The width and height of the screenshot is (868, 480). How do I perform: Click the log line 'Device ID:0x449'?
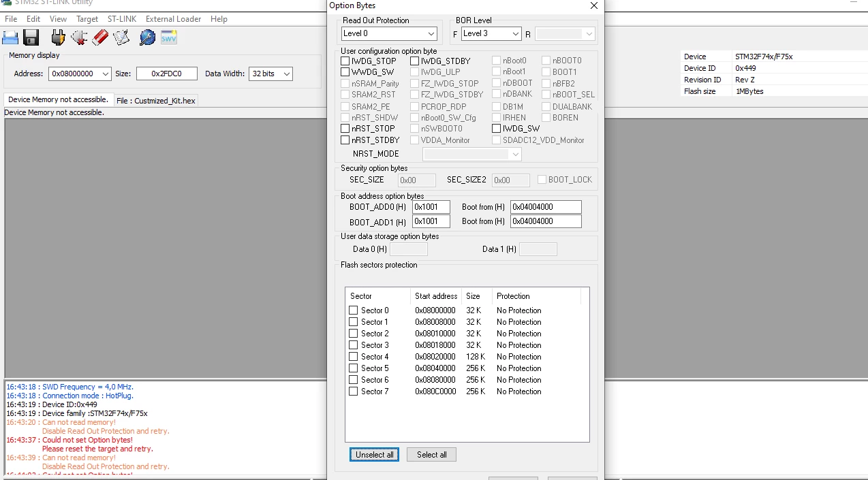pyautogui.click(x=52, y=404)
